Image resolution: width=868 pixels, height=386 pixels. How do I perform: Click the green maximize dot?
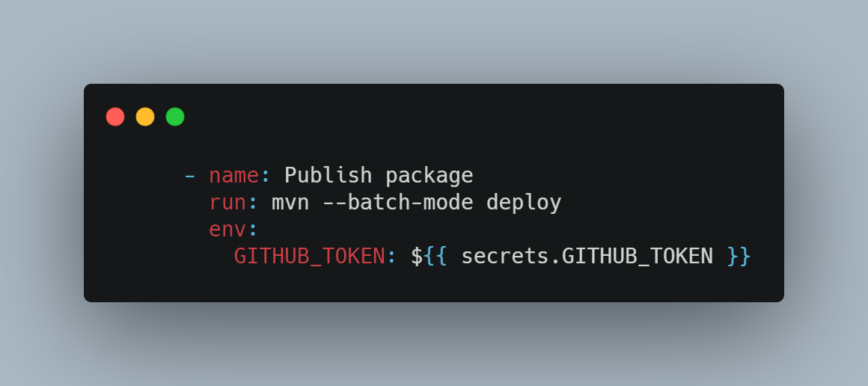175,117
